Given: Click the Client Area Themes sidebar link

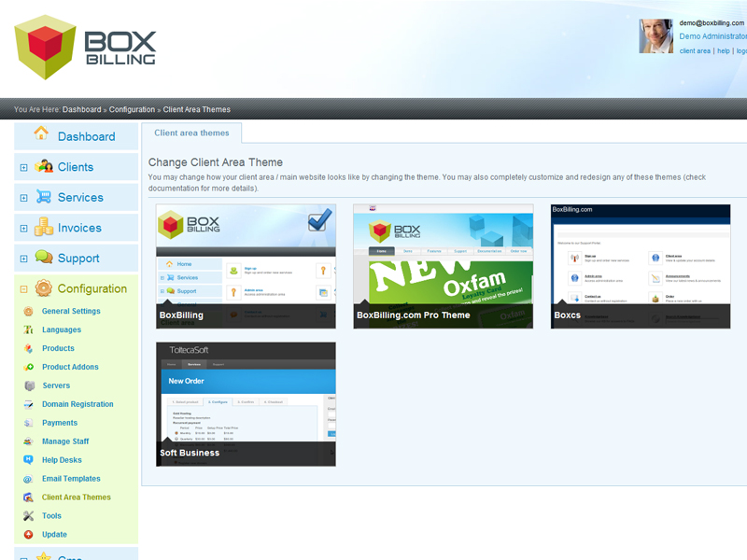Looking at the screenshot, I should (x=77, y=497).
